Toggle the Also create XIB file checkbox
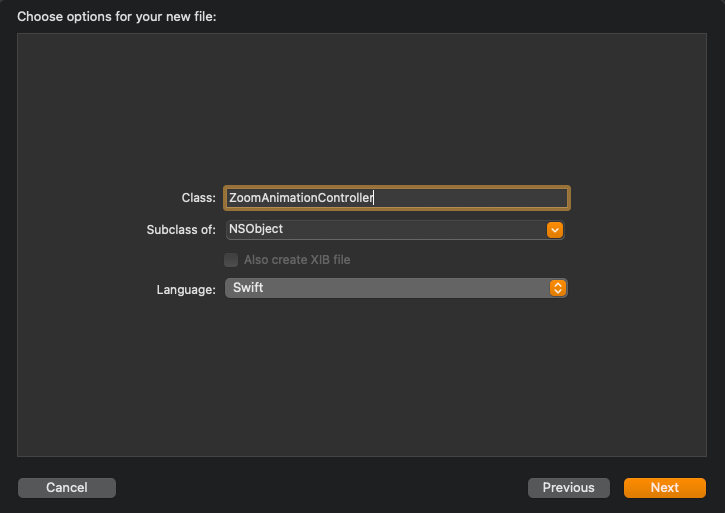This screenshot has width=725, height=513. pyautogui.click(x=231, y=260)
